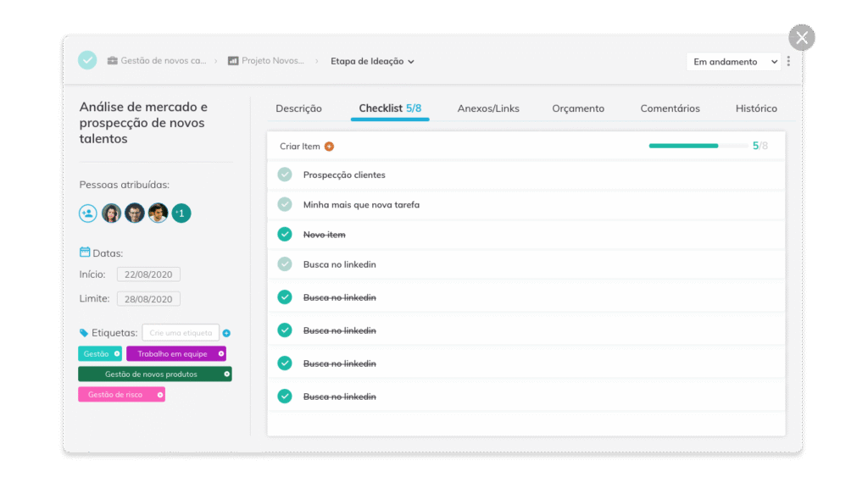Switch to the Descrição tab

(x=298, y=108)
